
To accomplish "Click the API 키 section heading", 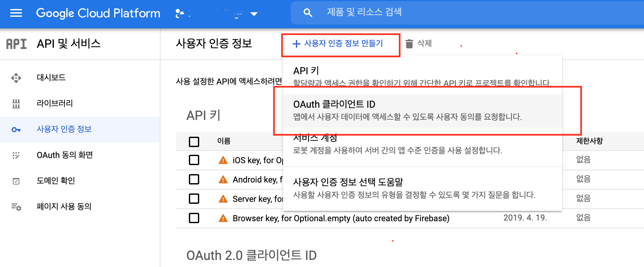I will pyautogui.click(x=203, y=115).
